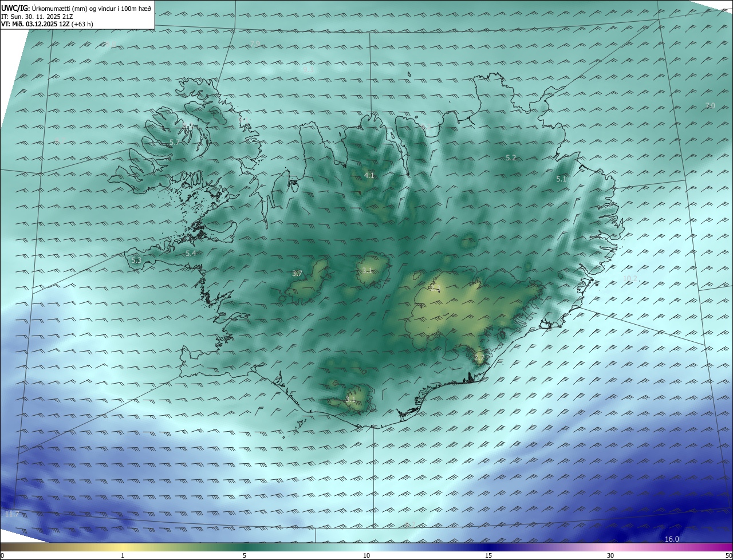This screenshot has height=560, width=733.
Task: Click the '4.1' value label on the map
Action: [369, 175]
